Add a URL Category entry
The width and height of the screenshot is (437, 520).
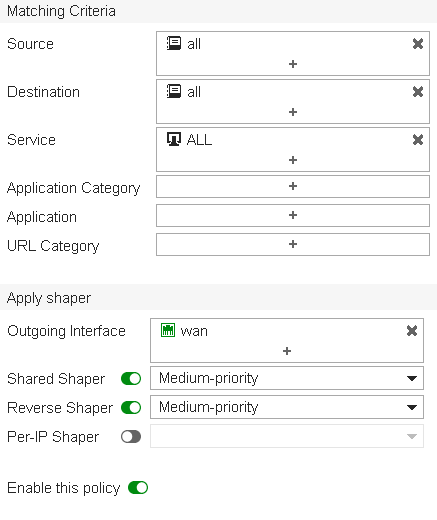pyautogui.click(x=293, y=245)
